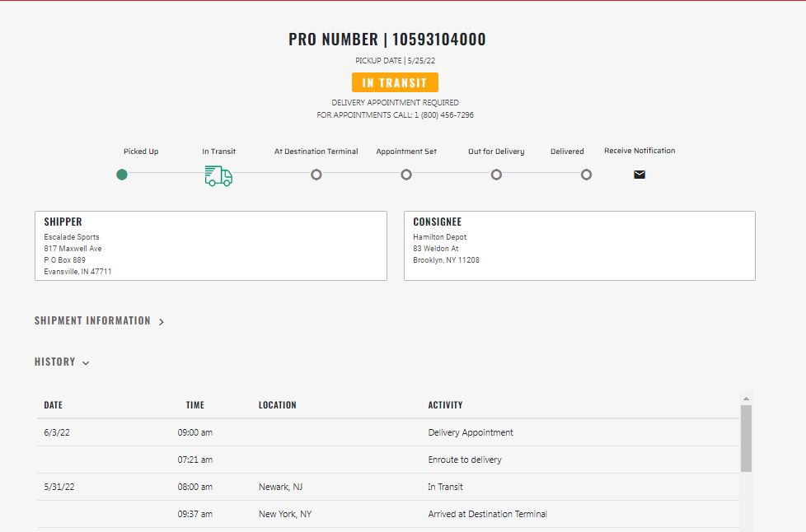
Task: Click the Hamilton Depot consignee name
Action: tap(439, 236)
